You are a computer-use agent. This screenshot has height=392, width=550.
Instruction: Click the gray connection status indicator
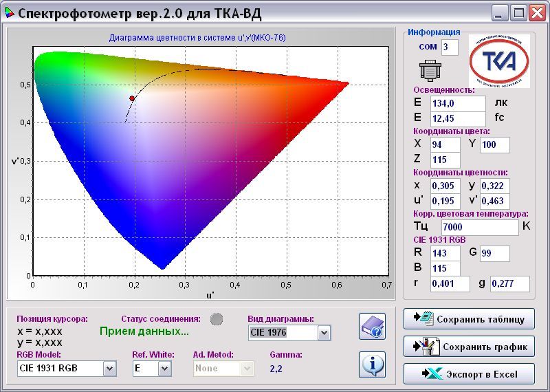pos(217,318)
